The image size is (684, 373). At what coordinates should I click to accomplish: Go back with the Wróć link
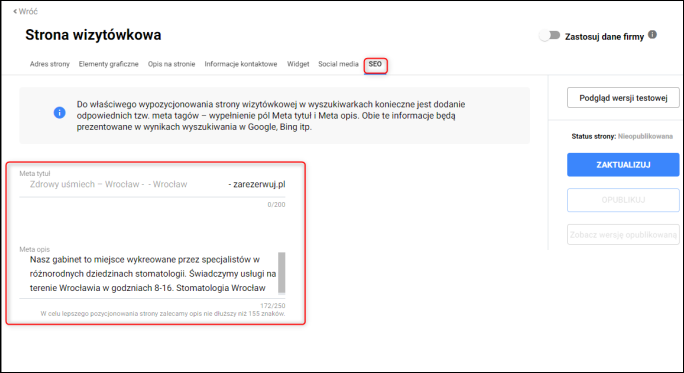(x=25, y=11)
